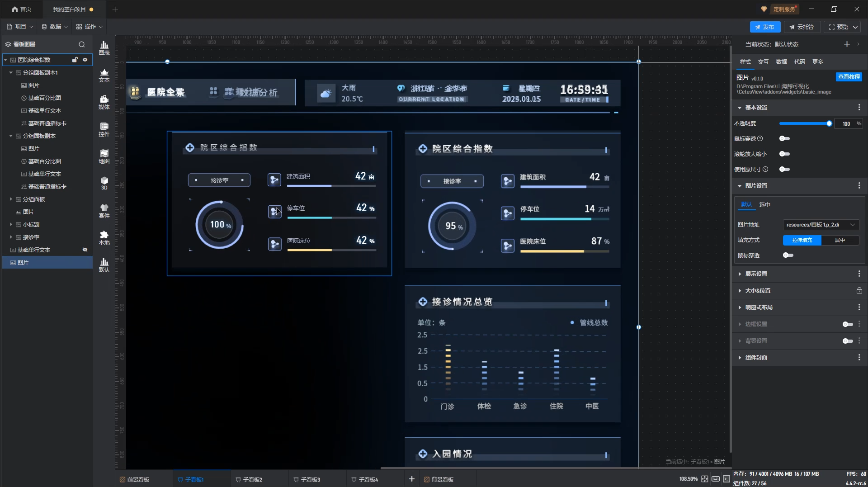This screenshot has height=487, width=868.
Task: Enable the 滚轮放大缩小 switch
Action: click(x=785, y=154)
